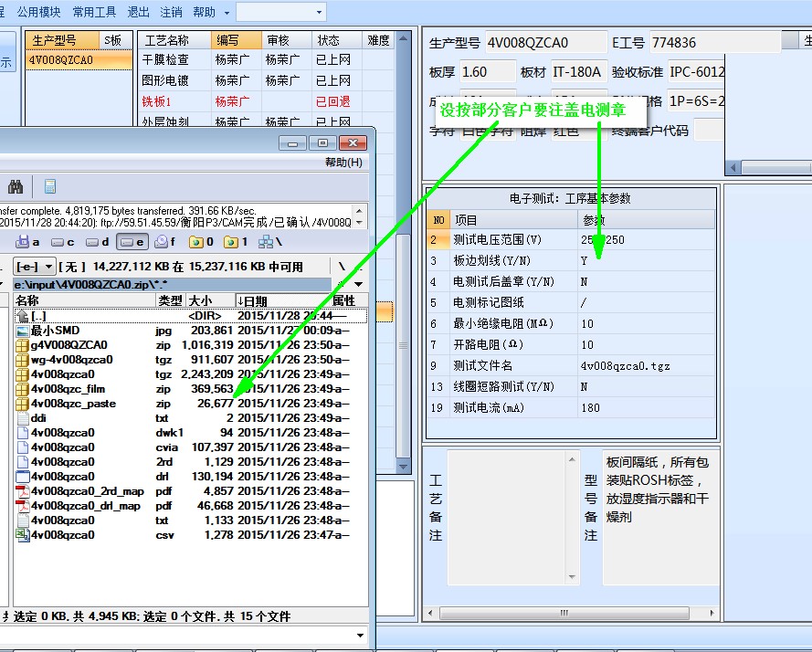This screenshot has width=812, height=652.
Task: Click the 生产型号 input field
Action: coord(546,43)
